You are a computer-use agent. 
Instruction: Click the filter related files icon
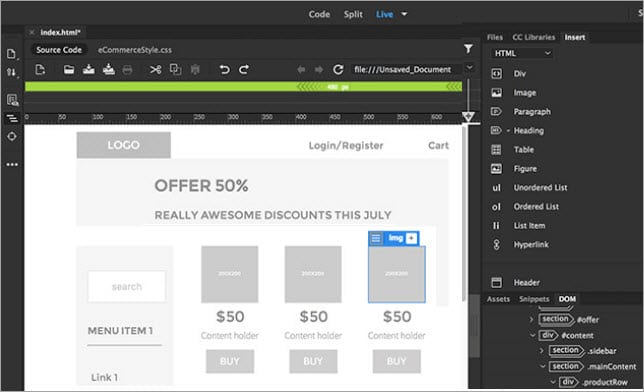(x=468, y=49)
